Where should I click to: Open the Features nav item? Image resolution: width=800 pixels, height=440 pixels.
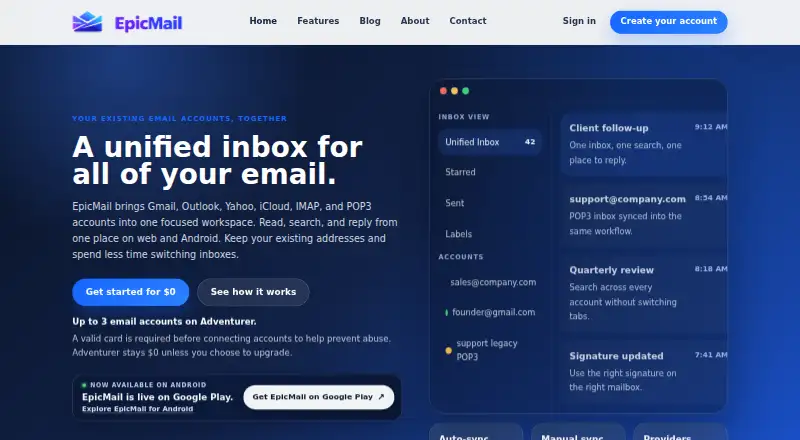(x=318, y=21)
